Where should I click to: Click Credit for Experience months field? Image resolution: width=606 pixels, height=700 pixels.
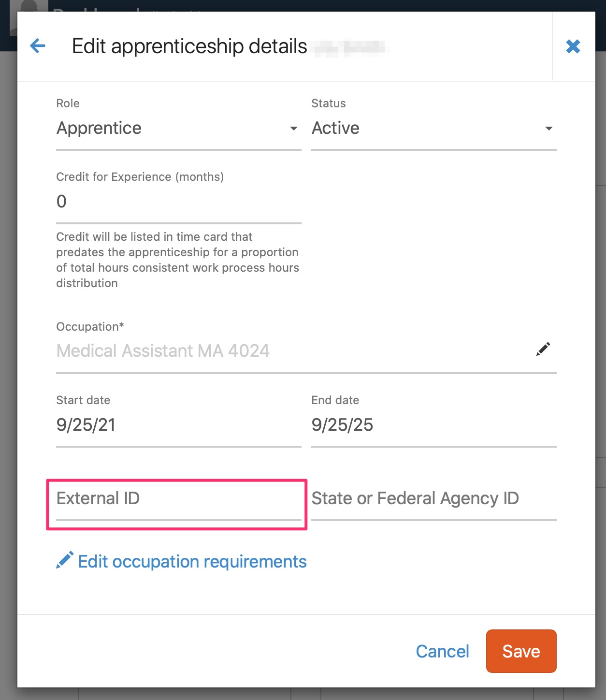click(179, 202)
